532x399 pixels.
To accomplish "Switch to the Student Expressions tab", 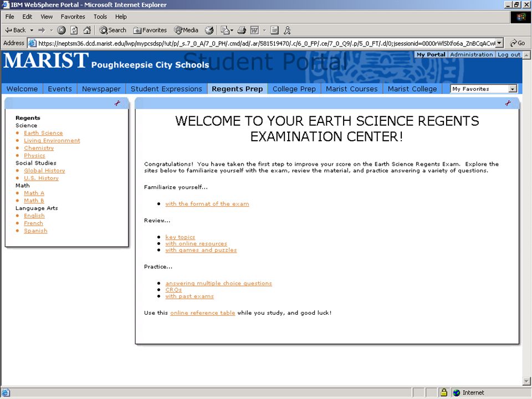I will [x=166, y=89].
